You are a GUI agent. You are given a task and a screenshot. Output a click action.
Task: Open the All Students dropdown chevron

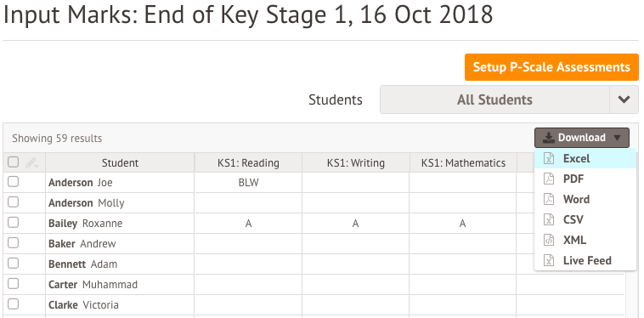tap(624, 99)
